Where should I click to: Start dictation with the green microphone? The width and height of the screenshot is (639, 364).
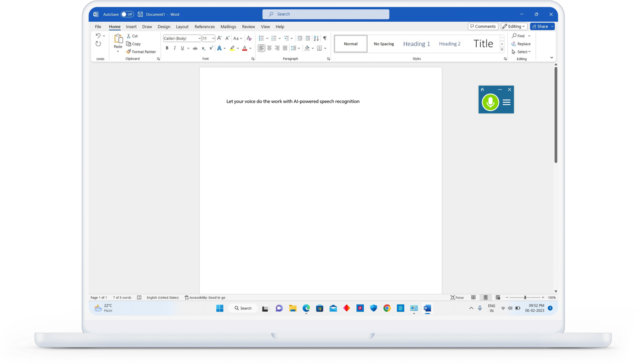(490, 102)
